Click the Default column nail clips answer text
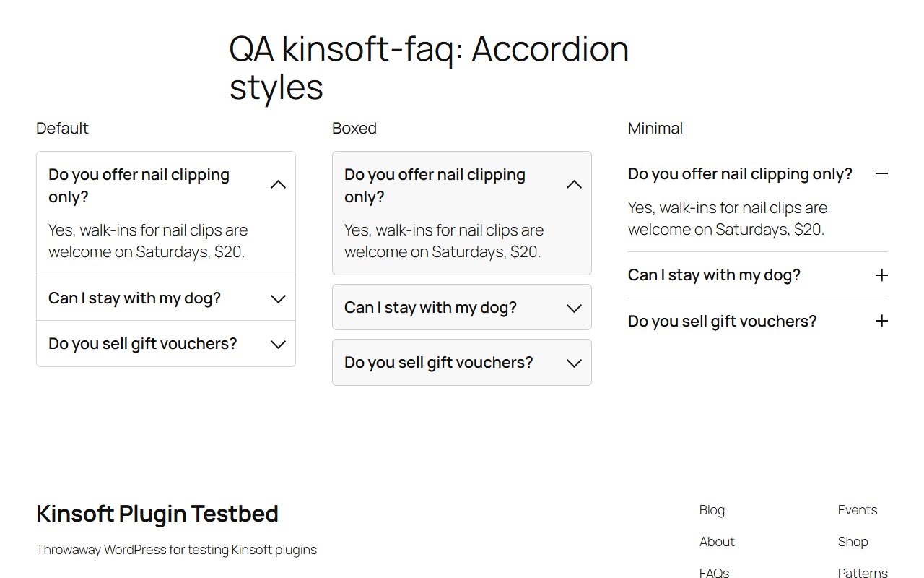 click(148, 241)
